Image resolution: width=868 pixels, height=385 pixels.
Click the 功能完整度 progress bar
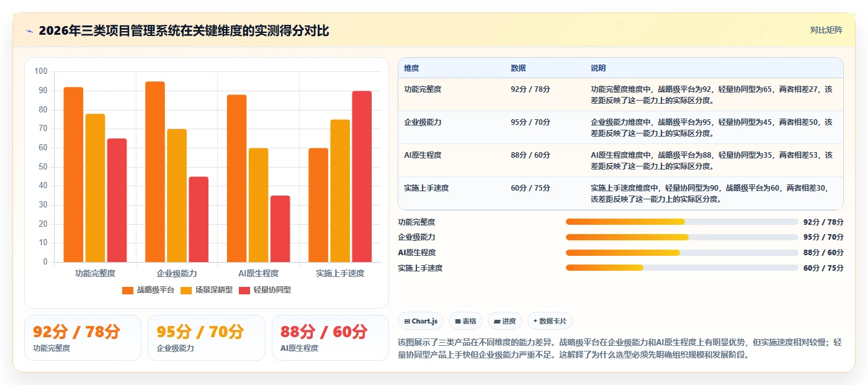[682, 222]
